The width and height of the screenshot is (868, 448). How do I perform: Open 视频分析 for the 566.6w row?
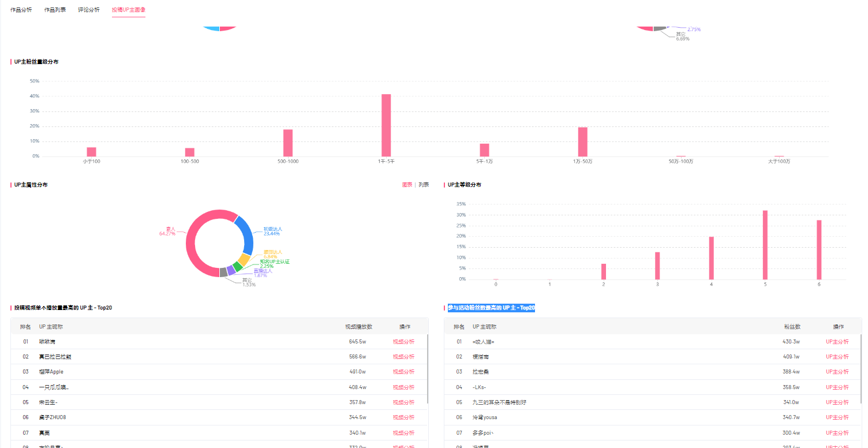point(403,357)
